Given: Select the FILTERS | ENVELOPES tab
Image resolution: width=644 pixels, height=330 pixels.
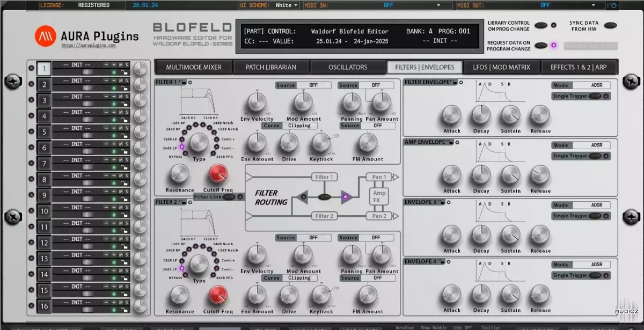Looking at the screenshot, I should 424,67.
